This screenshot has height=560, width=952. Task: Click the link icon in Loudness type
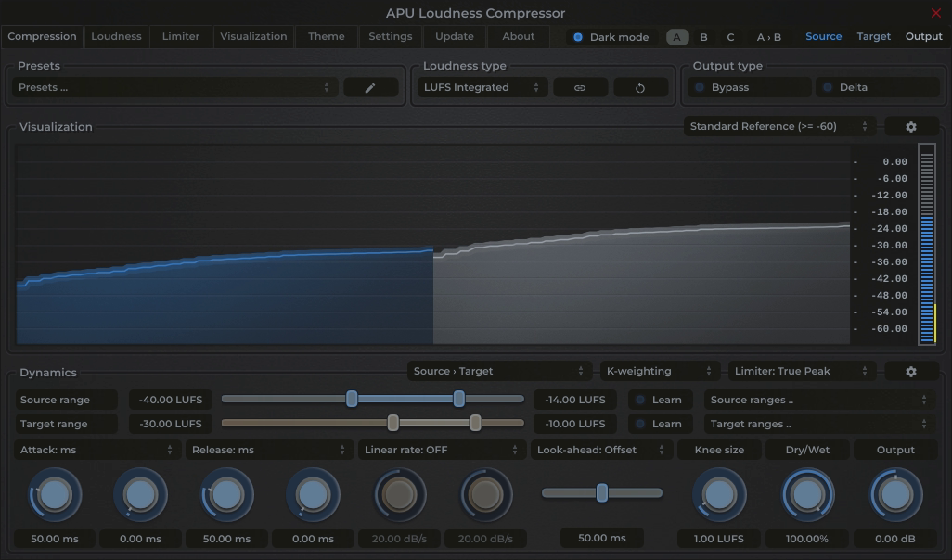click(580, 87)
